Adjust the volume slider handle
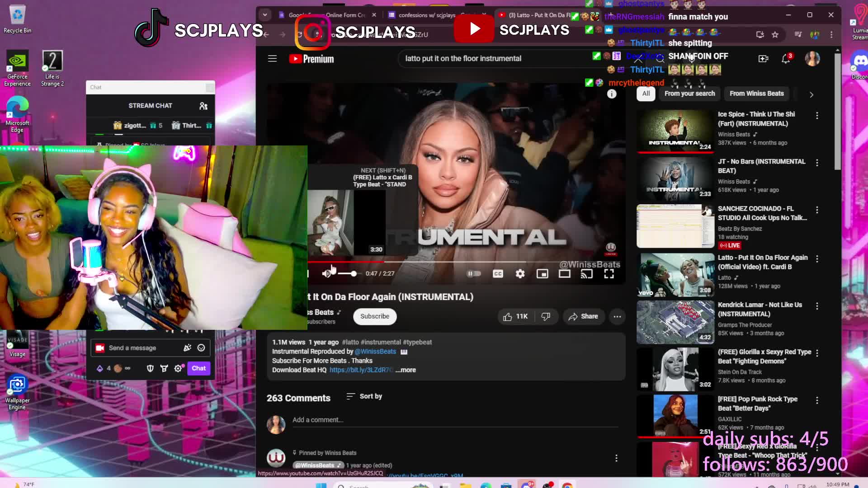 (354, 273)
